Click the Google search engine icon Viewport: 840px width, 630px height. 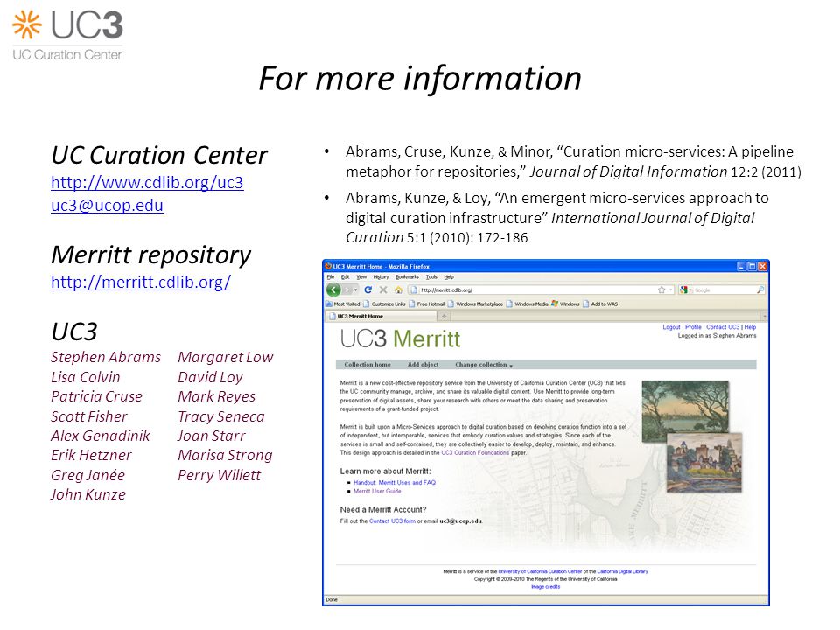click(x=683, y=290)
